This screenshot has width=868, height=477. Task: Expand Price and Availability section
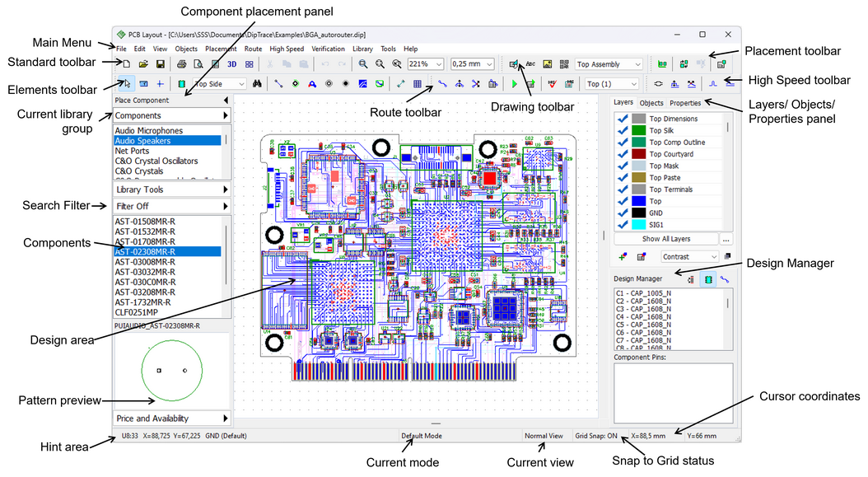171,419
